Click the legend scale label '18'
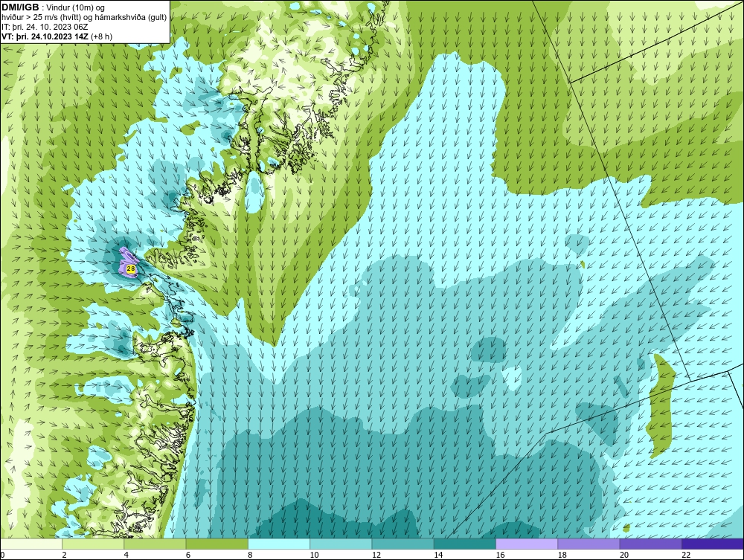The height and width of the screenshot is (560, 744). 562,555
